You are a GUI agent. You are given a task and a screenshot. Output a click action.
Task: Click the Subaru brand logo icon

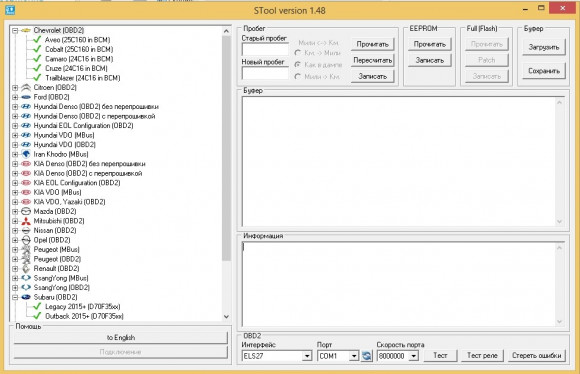[26, 297]
